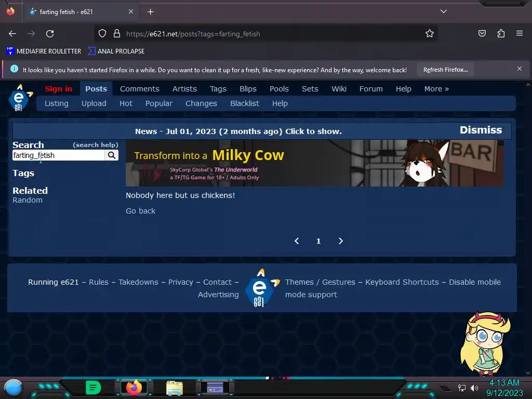
Task: Select the Blacklist submenu item
Action: coord(245,103)
